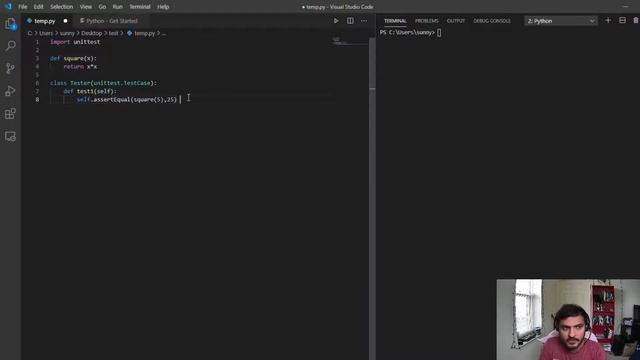Kill the terminal with trash icon

coord(636,20)
